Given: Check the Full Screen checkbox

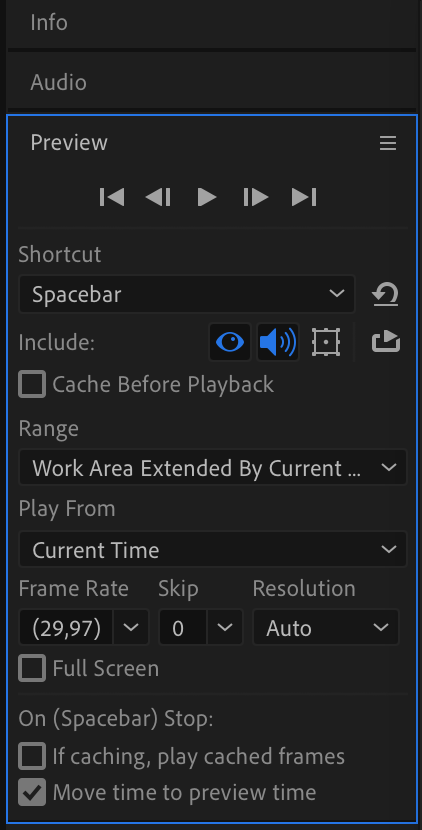Looking at the screenshot, I should tap(32, 669).
